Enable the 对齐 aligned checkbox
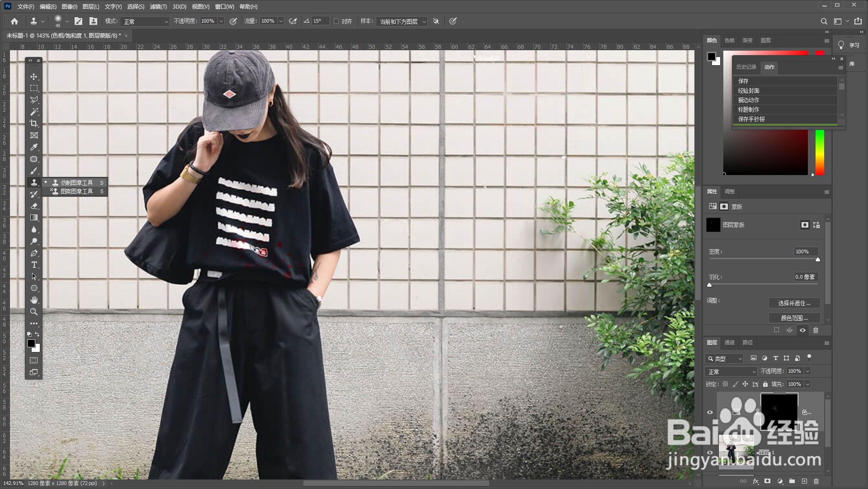 pos(336,21)
